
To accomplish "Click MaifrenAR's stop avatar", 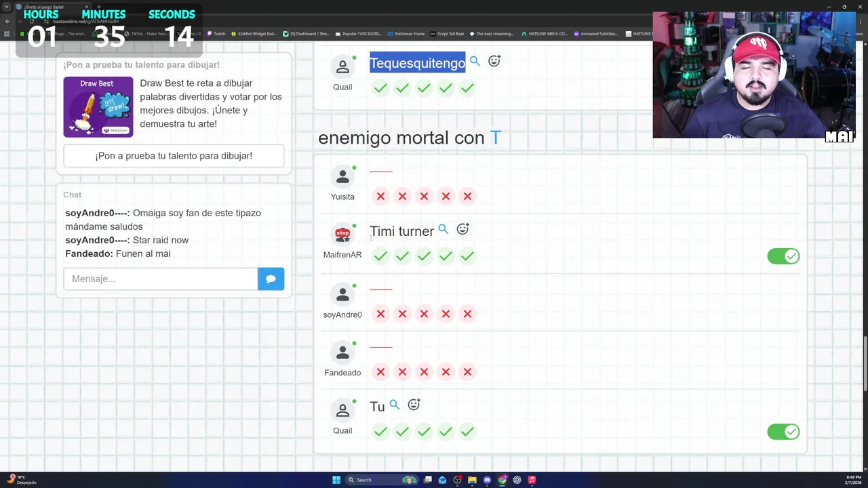I will tap(342, 235).
